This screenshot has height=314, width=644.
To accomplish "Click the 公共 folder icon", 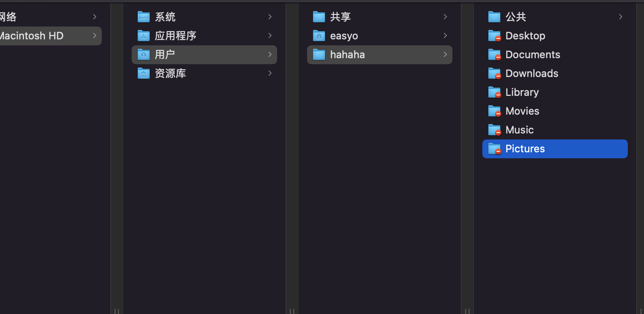I will (494, 17).
